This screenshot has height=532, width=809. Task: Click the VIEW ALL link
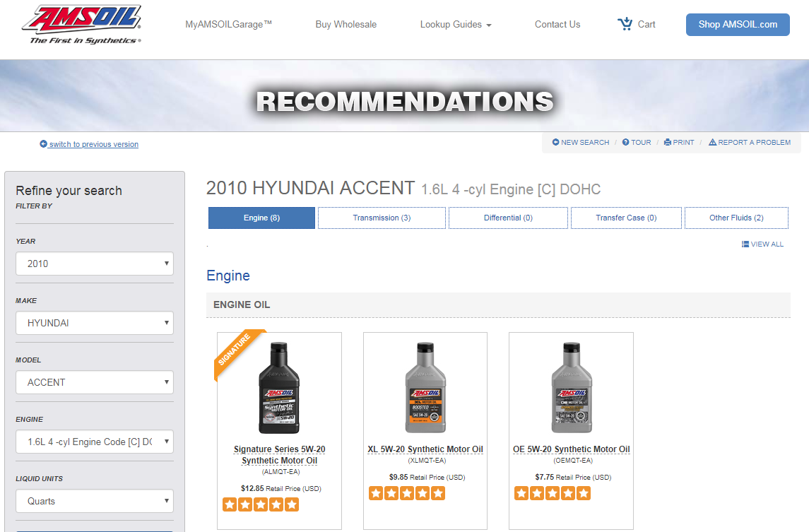tap(767, 244)
